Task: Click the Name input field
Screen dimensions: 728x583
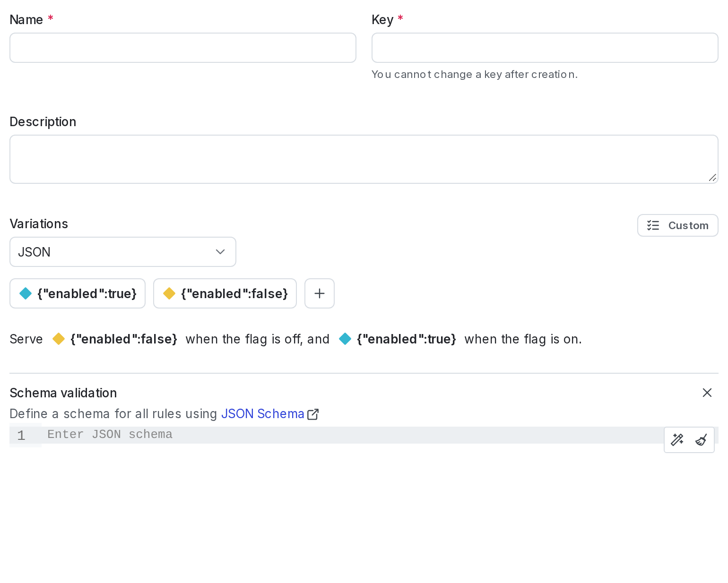Action: coord(182,48)
